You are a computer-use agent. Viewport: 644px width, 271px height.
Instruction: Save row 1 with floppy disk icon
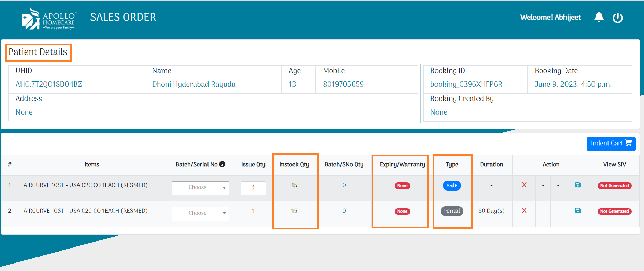(577, 185)
